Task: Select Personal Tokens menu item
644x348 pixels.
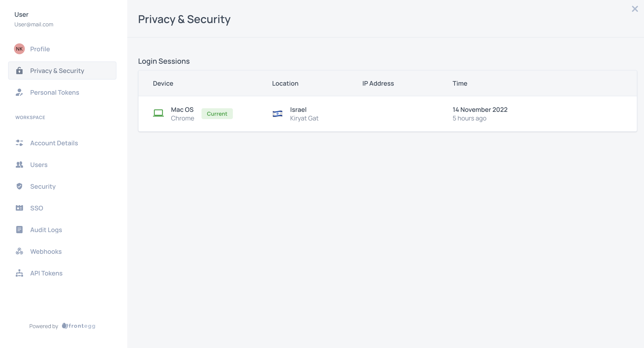Action: [x=55, y=92]
